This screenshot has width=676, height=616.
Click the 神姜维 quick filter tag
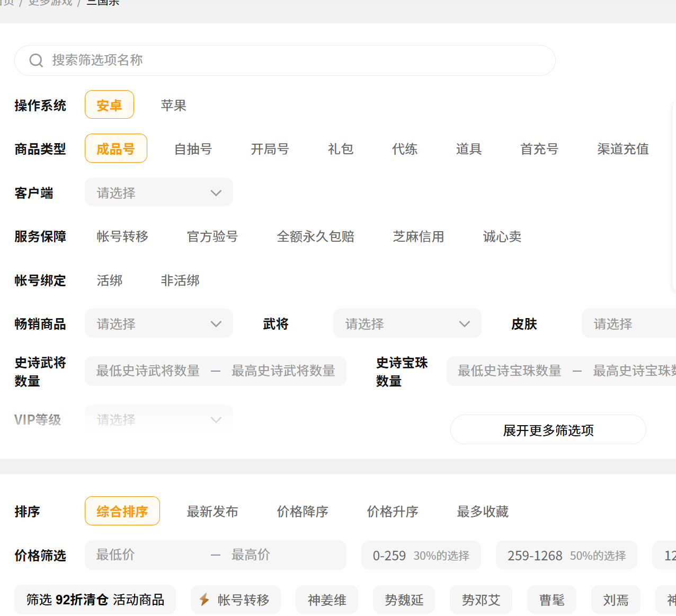tap(327, 600)
